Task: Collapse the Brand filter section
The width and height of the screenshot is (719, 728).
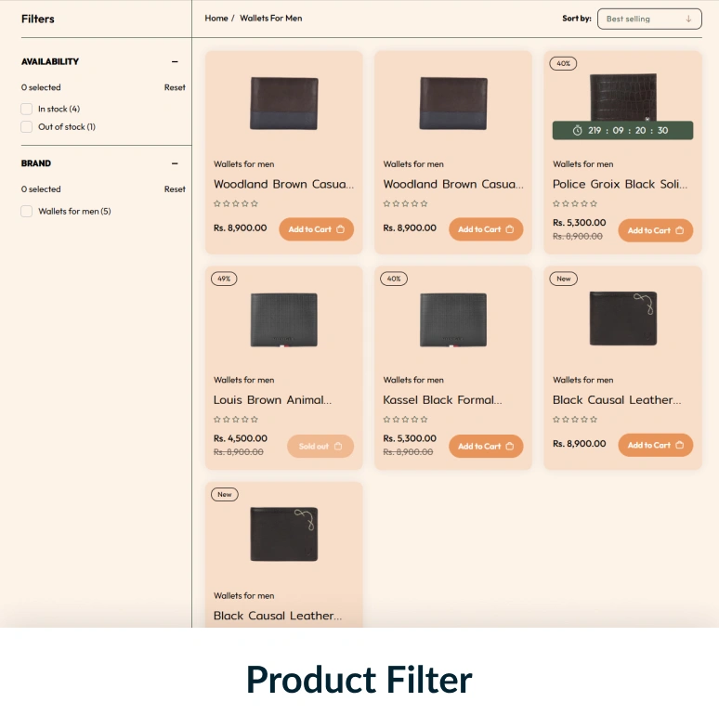Action: [175, 163]
